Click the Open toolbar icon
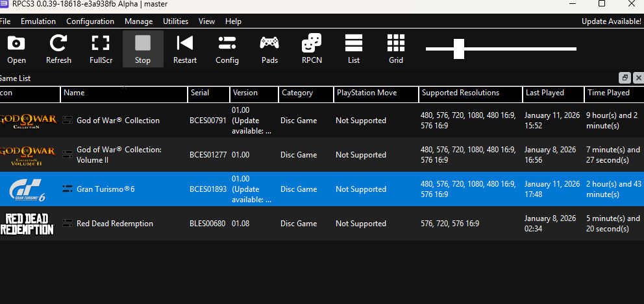 (16, 49)
